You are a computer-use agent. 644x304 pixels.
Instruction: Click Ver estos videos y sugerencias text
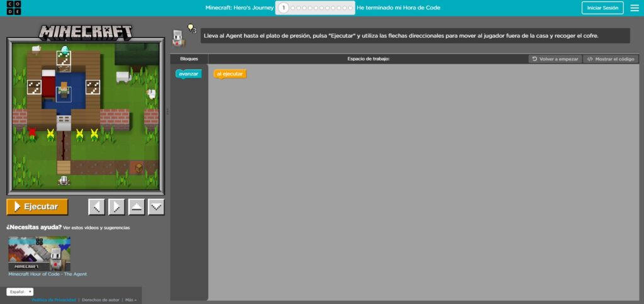(x=96, y=228)
